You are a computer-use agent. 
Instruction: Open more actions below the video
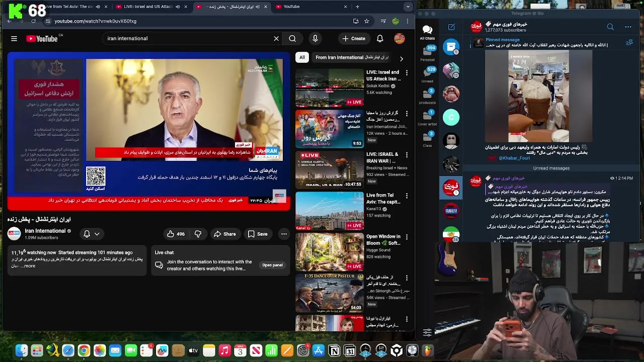pyautogui.click(x=284, y=234)
